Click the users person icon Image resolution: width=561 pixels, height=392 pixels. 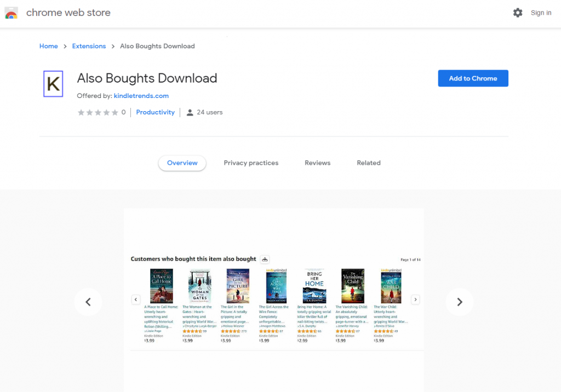(190, 113)
